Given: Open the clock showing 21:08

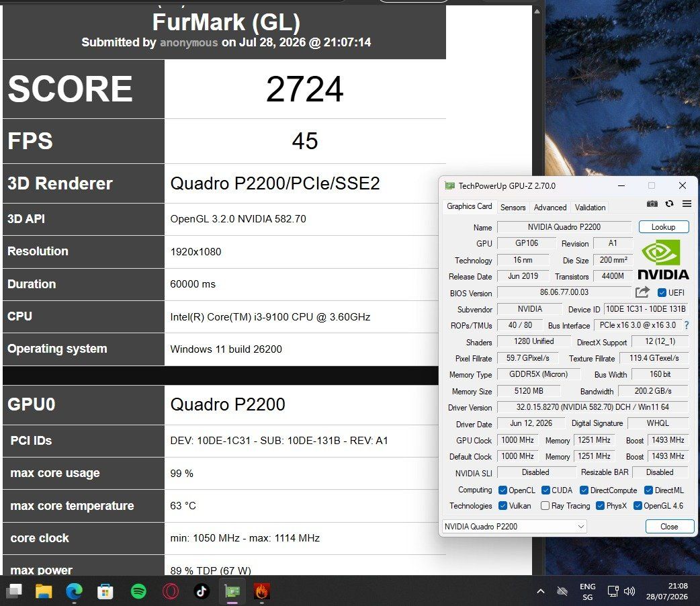Looking at the screenshot, I should coord(667,591).
